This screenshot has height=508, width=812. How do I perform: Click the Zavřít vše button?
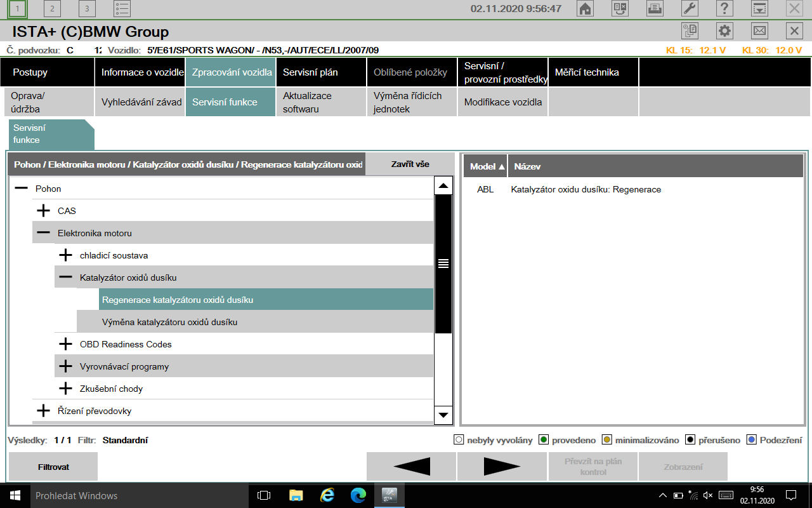coord(410,164)
